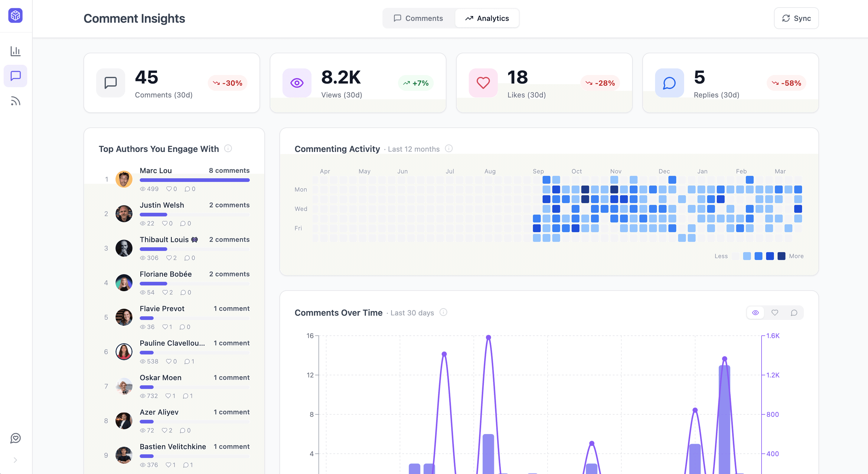Click Pauline Clavellou's 538 views stat
868x474 pixels.
[149, 361]
